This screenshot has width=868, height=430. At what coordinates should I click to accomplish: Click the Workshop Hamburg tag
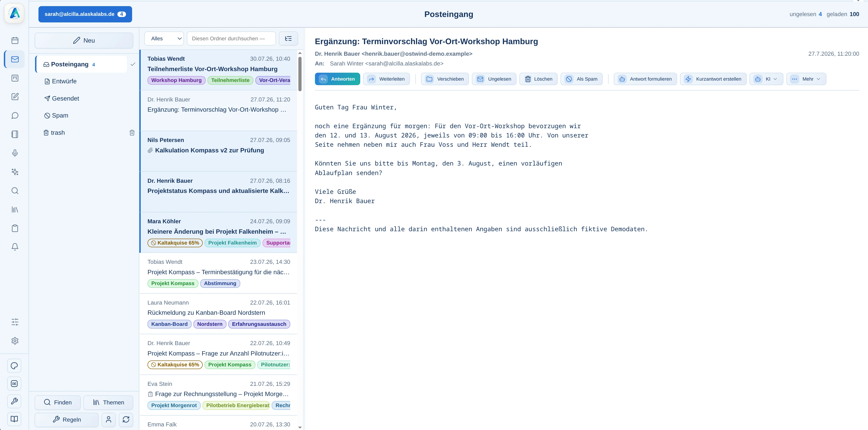click(x=176, y=80)
